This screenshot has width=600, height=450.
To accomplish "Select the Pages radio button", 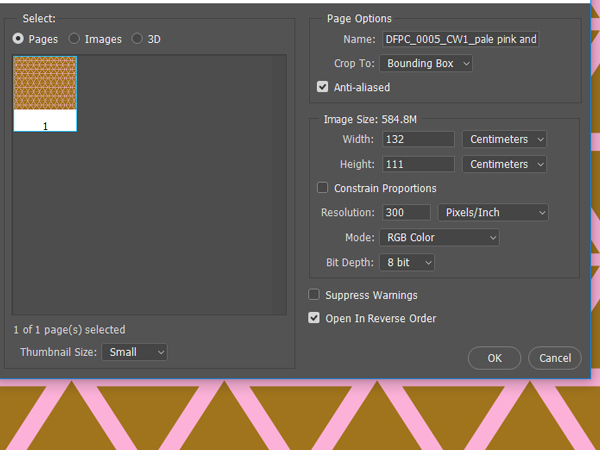I will coord(18,39).
